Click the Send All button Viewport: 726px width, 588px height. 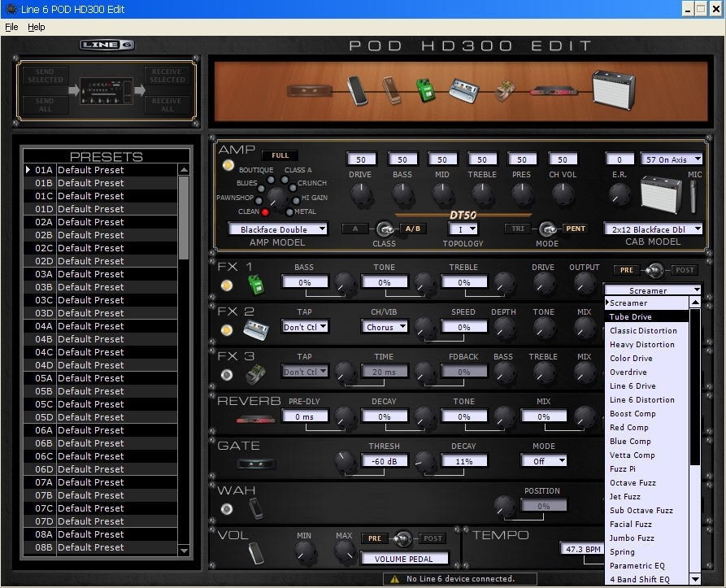[45, 105]
